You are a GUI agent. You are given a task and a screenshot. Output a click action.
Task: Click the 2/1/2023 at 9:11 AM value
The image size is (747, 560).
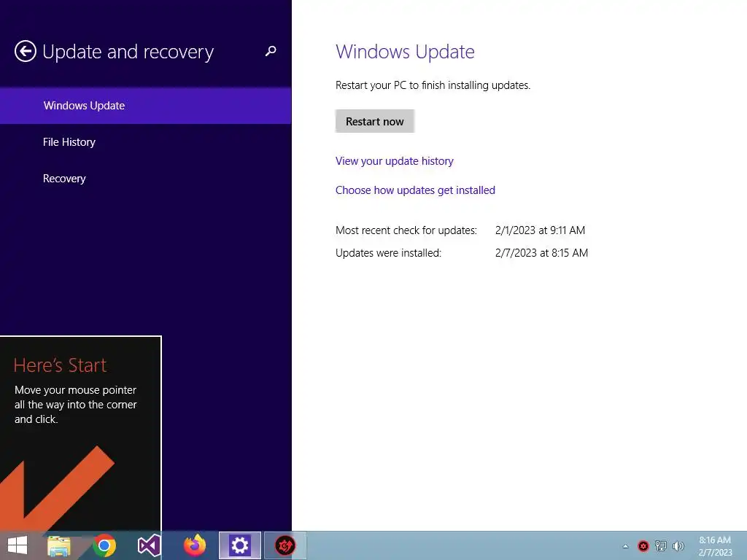click(x=540, y=230)
